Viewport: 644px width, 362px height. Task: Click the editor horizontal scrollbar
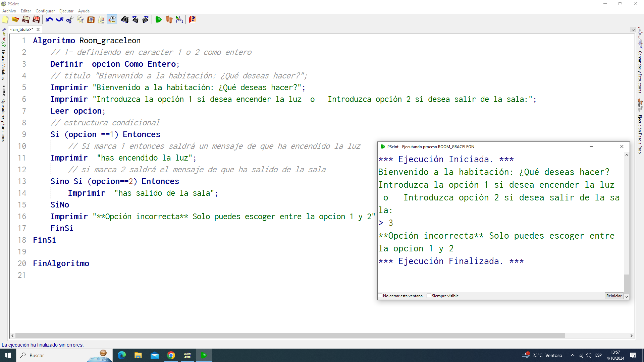pyautogui.click(x=290, y=336)
